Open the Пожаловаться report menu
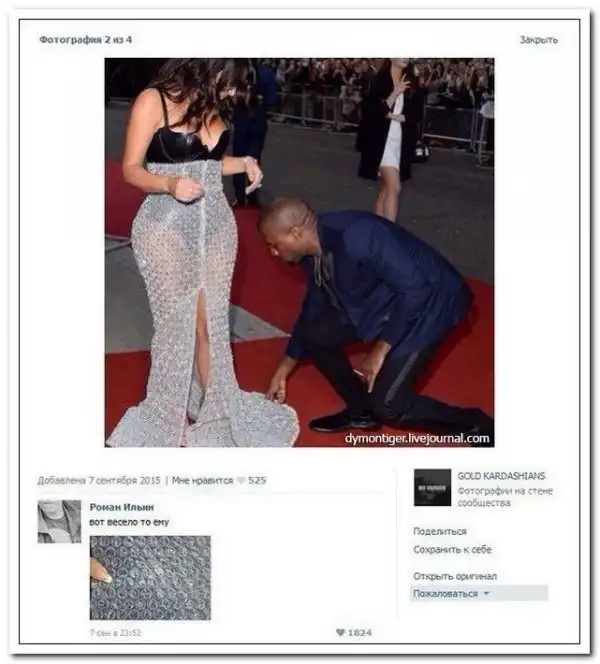Viewport: 600px width, 664px height. (479, 593)
